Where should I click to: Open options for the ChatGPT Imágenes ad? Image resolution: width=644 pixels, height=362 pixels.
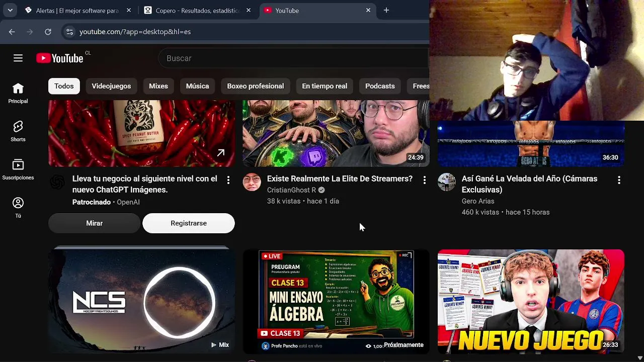pos(228,180)
